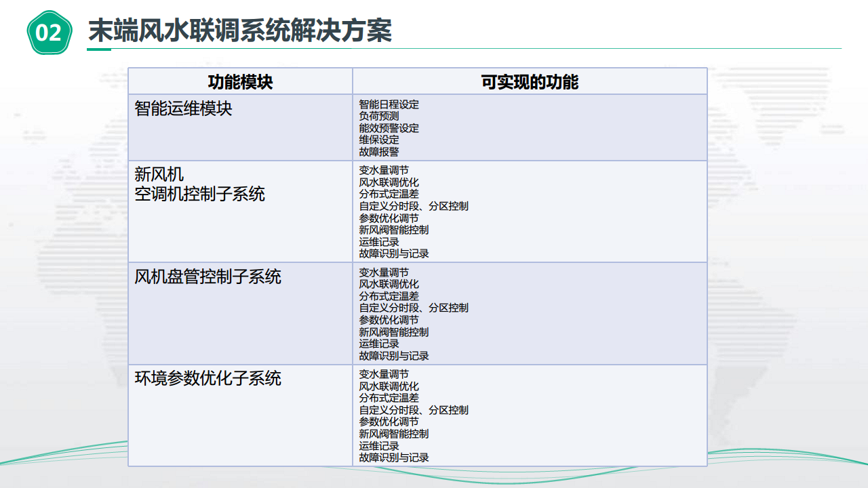Select the 故障报警 line
868x488 pixels.
tap(379, 152)
